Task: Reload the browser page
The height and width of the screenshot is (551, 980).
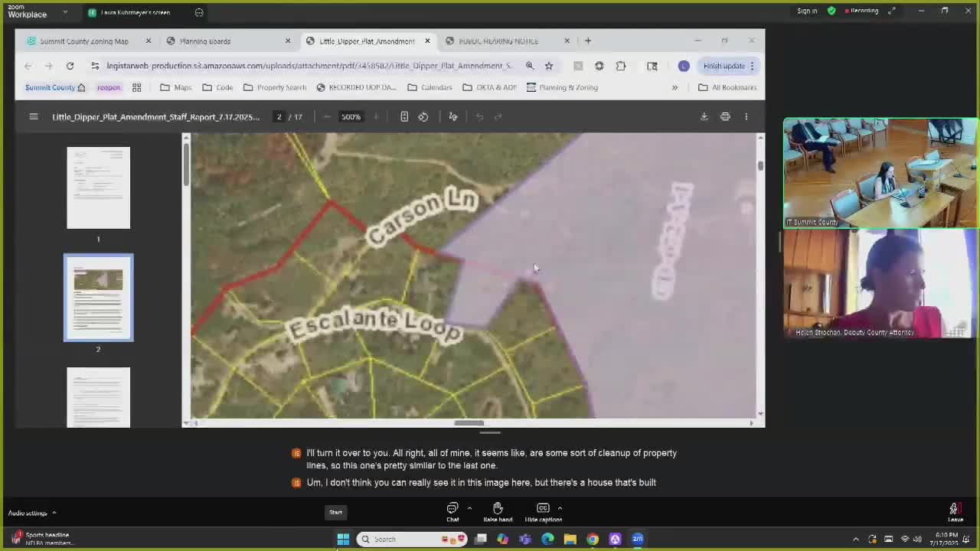Action: (70, 66)
